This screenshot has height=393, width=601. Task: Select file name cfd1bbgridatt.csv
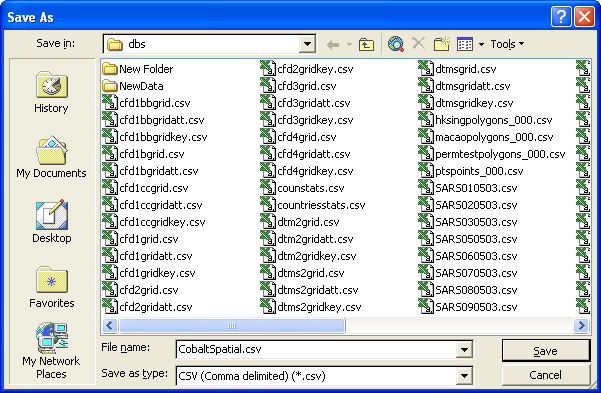point(162,120)
